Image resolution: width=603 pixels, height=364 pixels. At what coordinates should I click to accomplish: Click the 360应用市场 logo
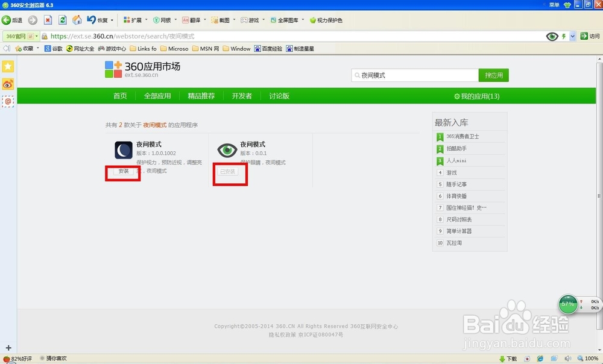coord(143,69)
